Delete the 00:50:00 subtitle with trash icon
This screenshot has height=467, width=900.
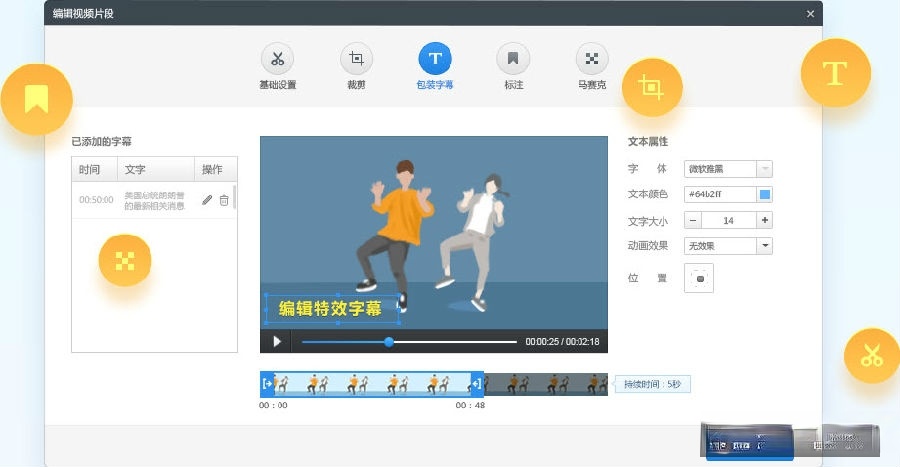point(224,200)
